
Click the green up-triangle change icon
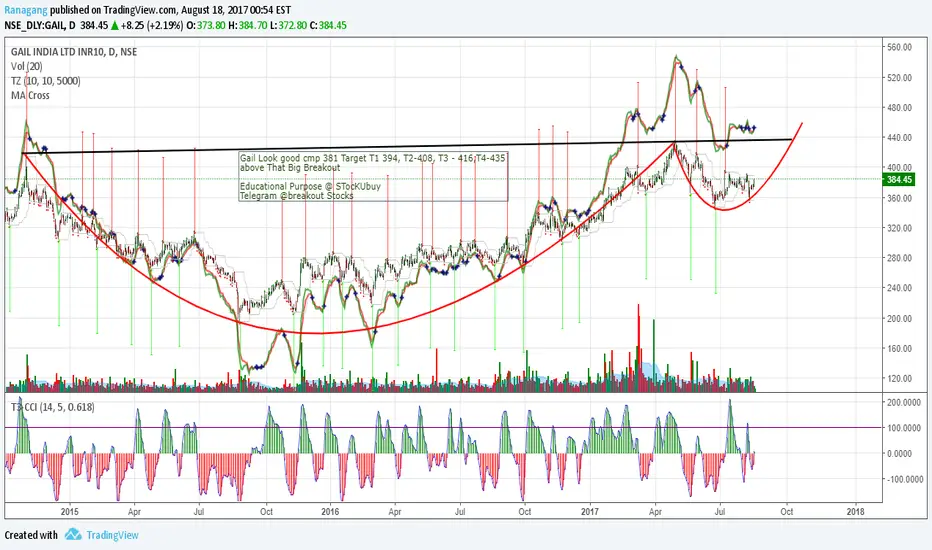(115, 26)
